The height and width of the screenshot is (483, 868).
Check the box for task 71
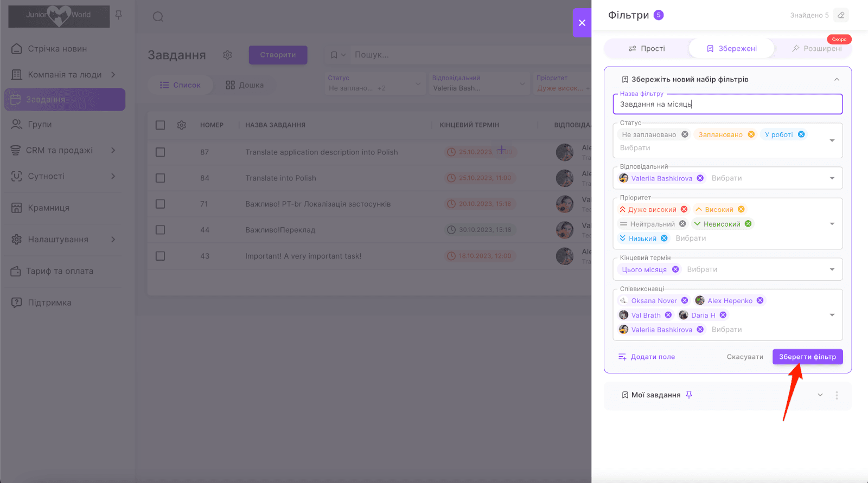tap(160, 204)
